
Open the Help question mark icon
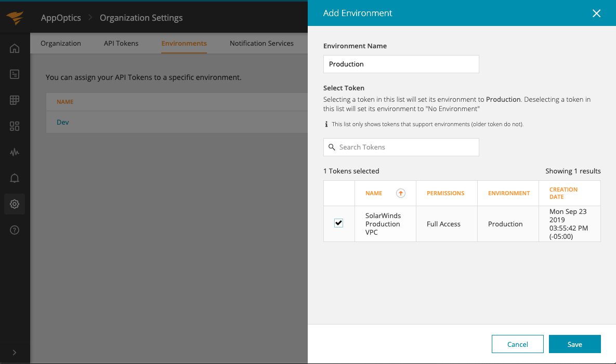(x=15, y=230)
